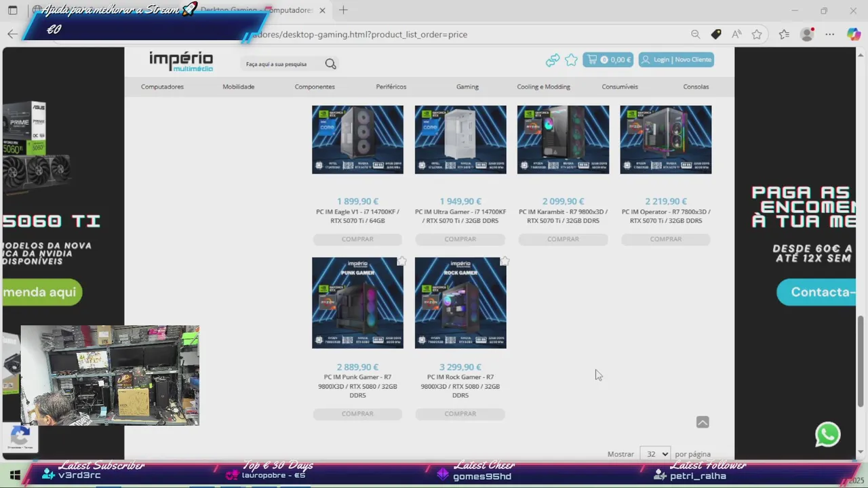
Task: Click the search magnifier icon
Action: point(330,64)
